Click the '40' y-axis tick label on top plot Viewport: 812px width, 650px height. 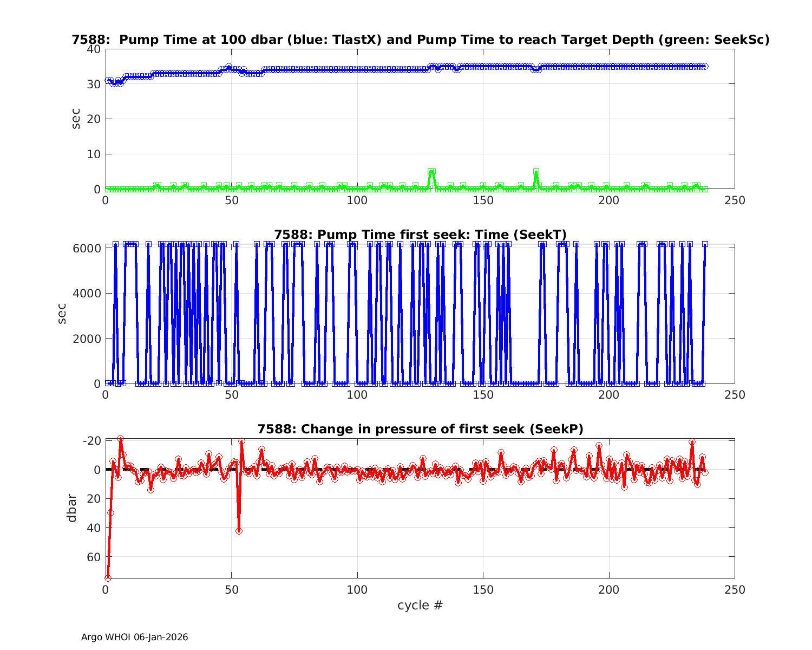point(94,49)
